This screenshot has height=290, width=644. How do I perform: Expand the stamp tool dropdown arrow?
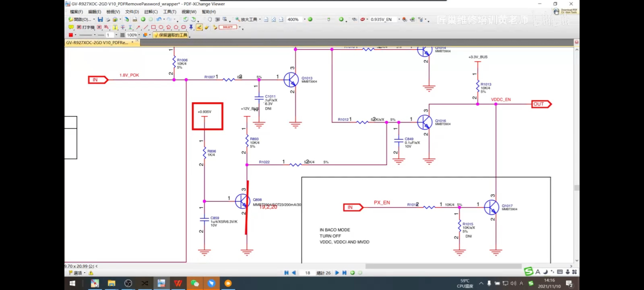[x=240, y=27]
